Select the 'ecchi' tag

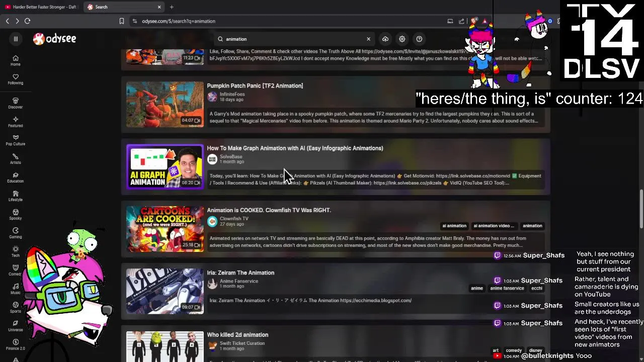(537, 288)
